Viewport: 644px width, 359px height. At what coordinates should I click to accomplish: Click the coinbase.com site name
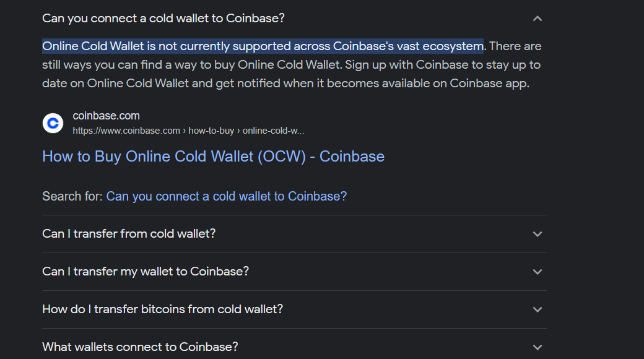[106, 116]
